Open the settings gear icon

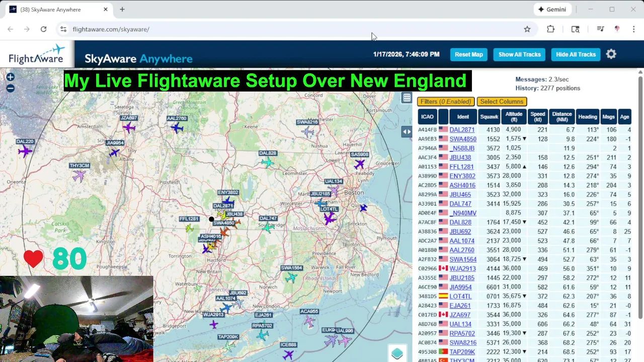coord(611,54)
